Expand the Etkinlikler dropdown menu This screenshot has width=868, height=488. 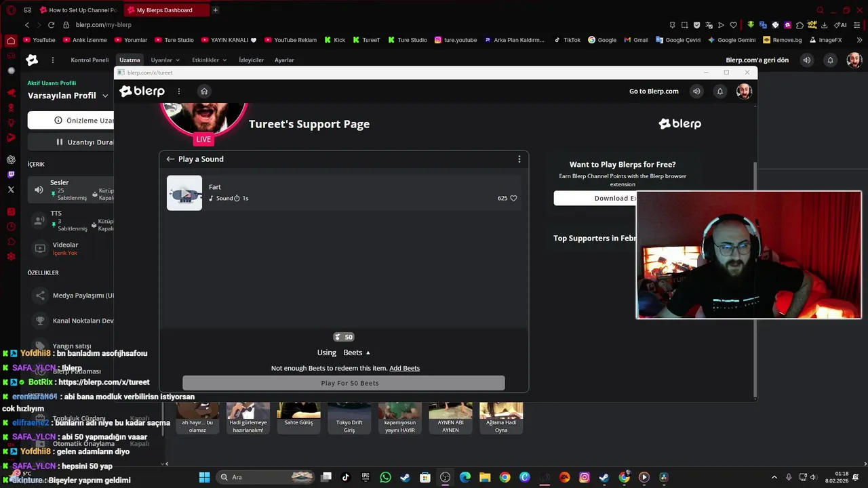210,60
